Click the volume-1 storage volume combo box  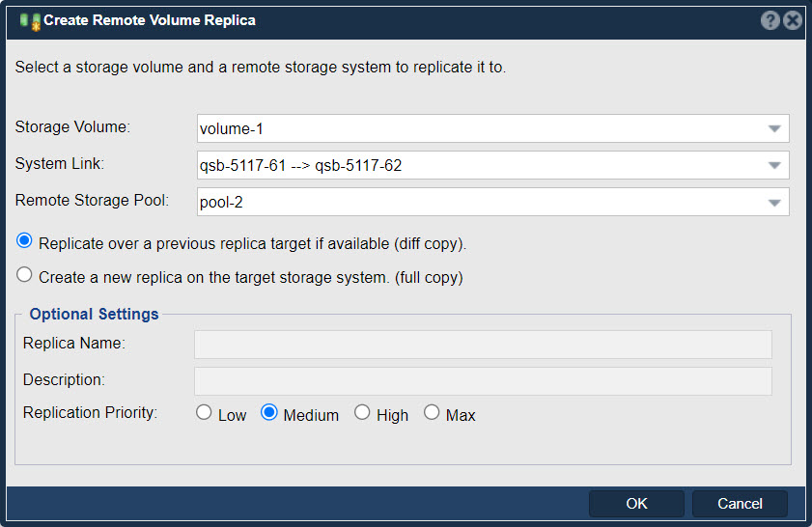click(493, 129)
